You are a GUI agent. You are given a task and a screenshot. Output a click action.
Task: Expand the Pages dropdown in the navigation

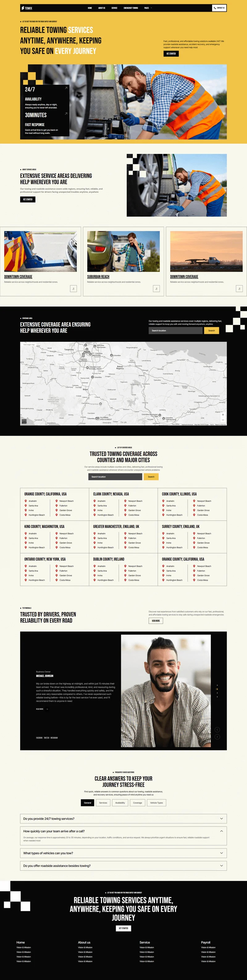tap(148, 8)
